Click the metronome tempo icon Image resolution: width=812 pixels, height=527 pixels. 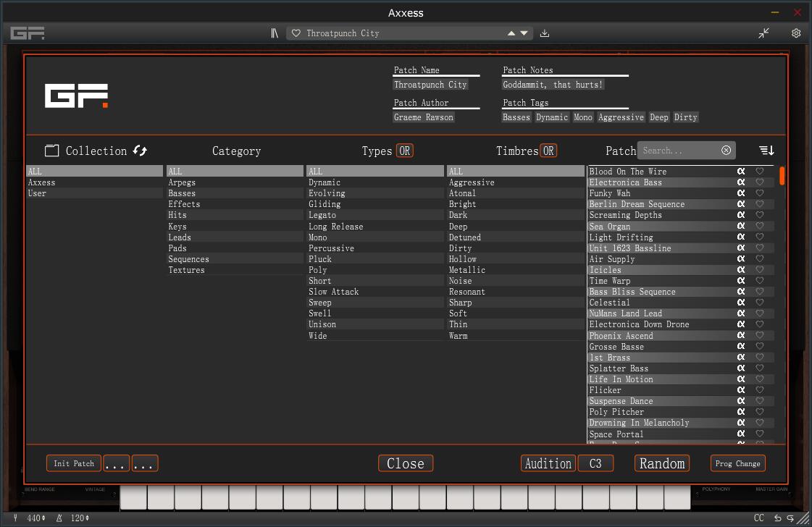click(59, 518)
